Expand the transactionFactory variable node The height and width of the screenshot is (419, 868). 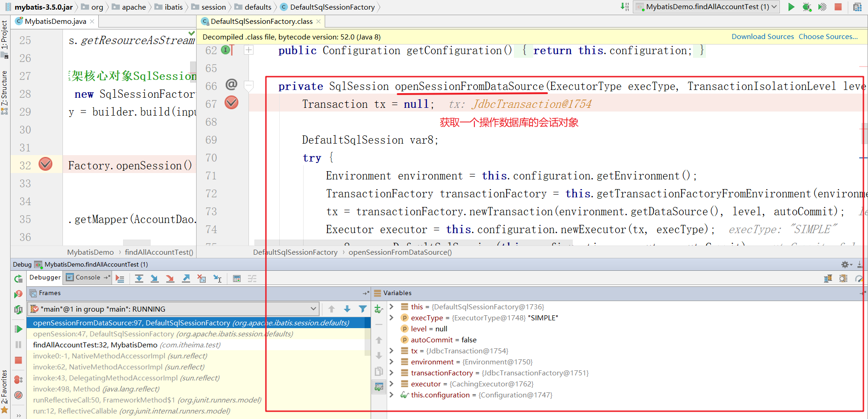pos(391,373)
